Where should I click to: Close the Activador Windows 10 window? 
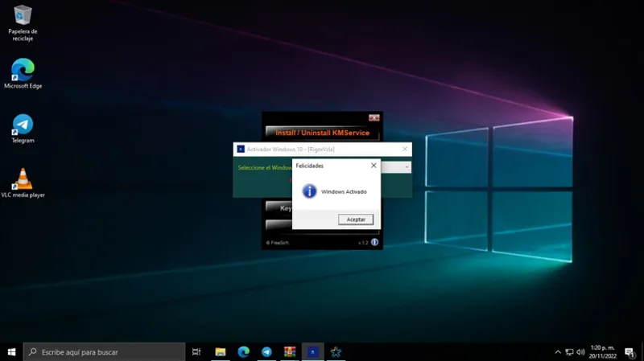pyautogui.click(x=405, y=149)
